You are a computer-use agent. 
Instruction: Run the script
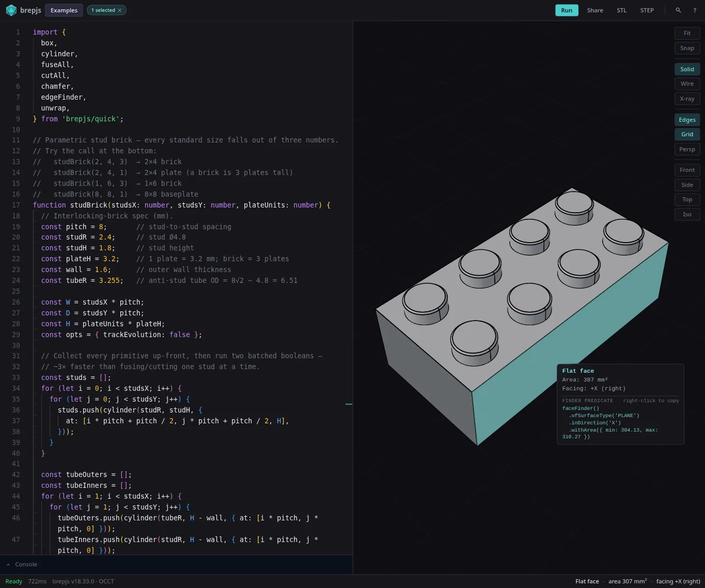tap(567, 10)
